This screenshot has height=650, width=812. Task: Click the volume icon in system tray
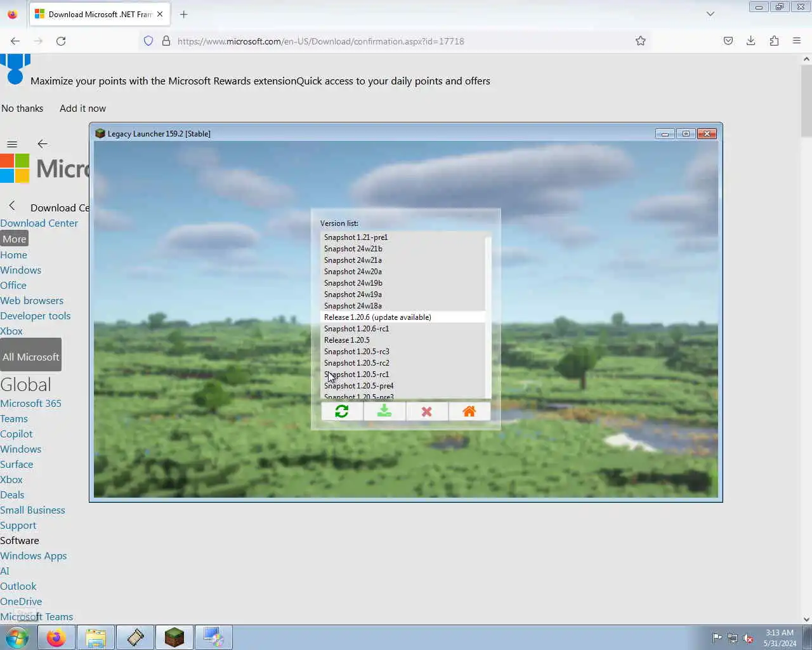[749, 638]
